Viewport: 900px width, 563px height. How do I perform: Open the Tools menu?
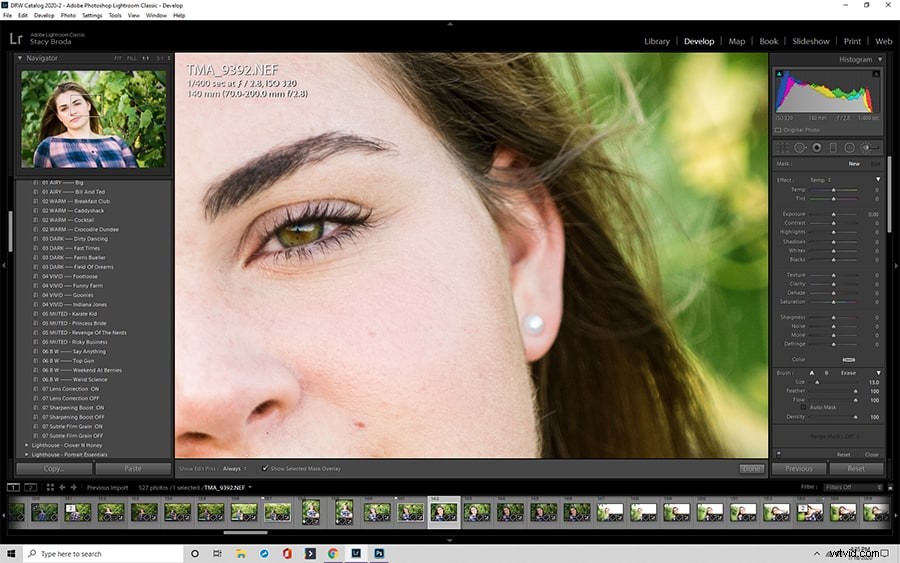click(115, 15)
